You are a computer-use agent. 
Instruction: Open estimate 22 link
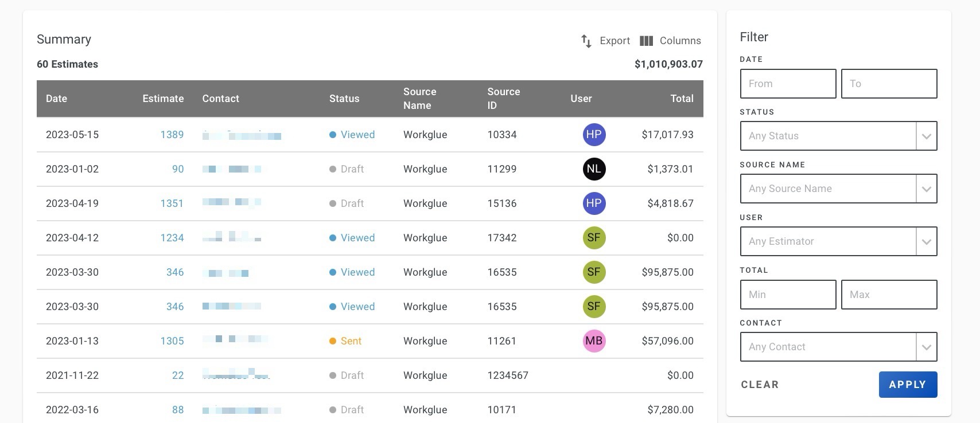(x=178, y=375)
